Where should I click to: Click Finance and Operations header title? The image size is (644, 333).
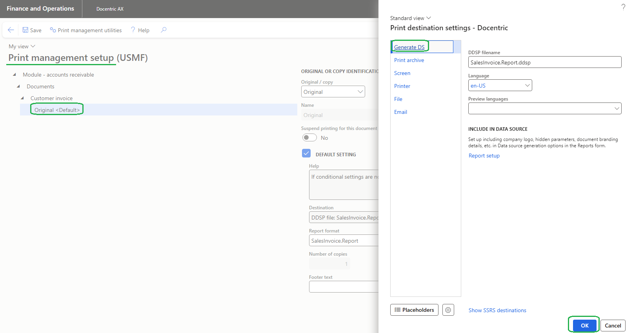40,9
